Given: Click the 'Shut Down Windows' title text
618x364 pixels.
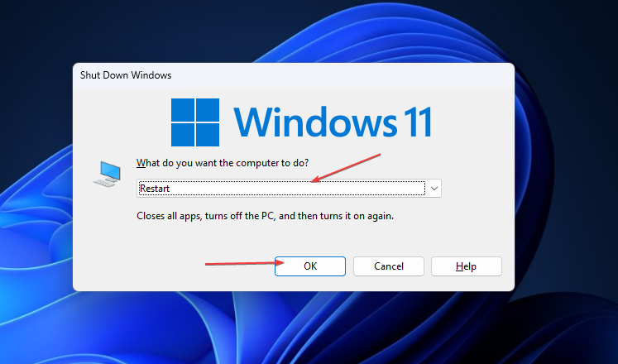Looking at the screenshot, I should click(126, 75).
